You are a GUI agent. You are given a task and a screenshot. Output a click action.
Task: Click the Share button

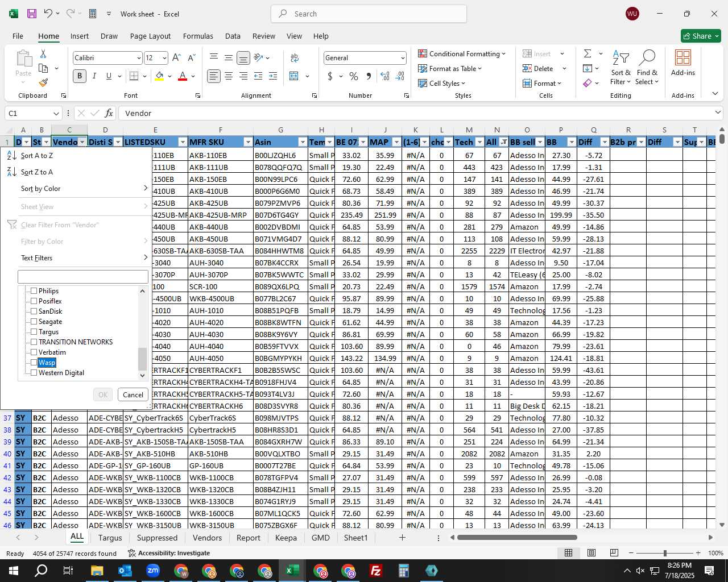click(x=701, y=36)
